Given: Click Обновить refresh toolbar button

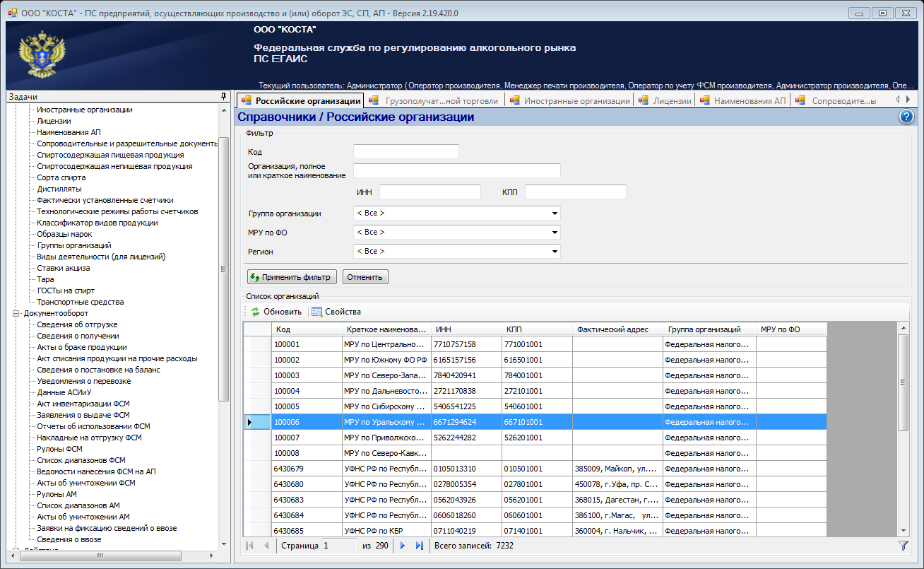Looking at the screenshot, I should coord(276,312).
